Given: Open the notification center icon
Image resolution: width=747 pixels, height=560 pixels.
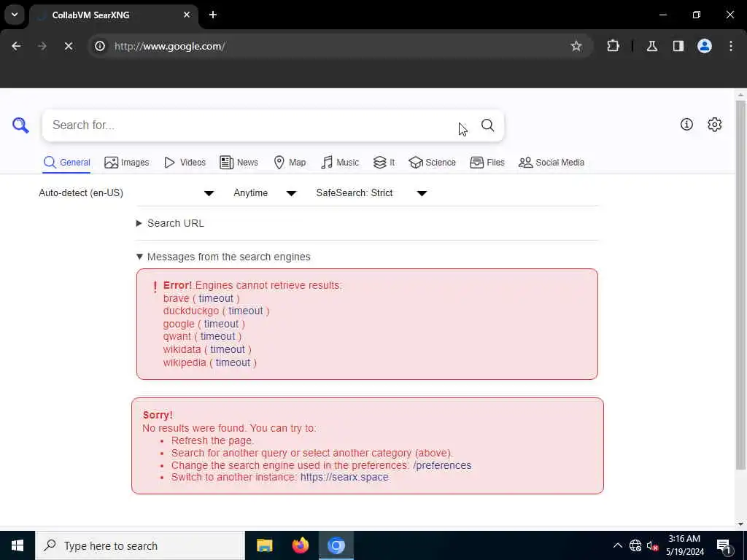Looking at the screenshot, I should pos(724,546).
